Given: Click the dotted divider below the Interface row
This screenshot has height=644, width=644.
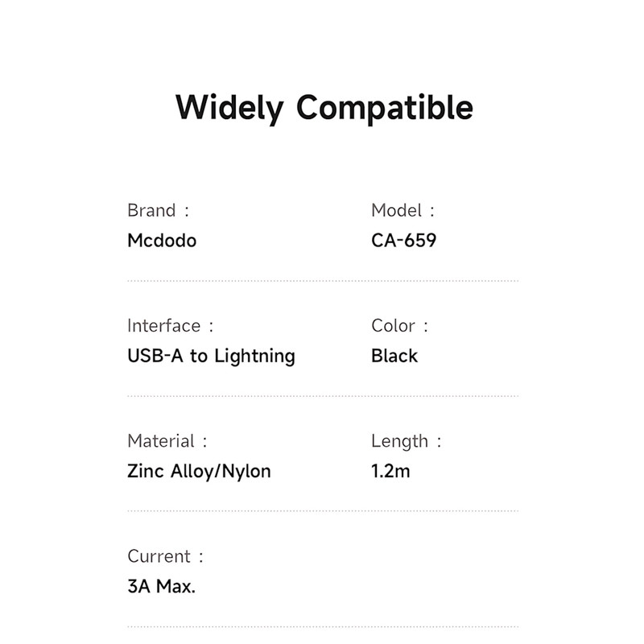Looking at the screenshot, I should (322, 396).
